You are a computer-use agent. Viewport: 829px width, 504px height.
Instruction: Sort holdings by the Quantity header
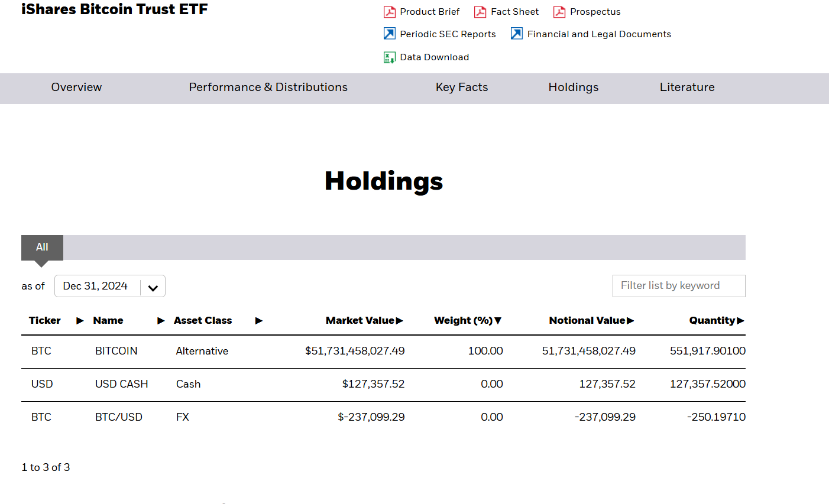pyautogui.click(x=712, y=320)
